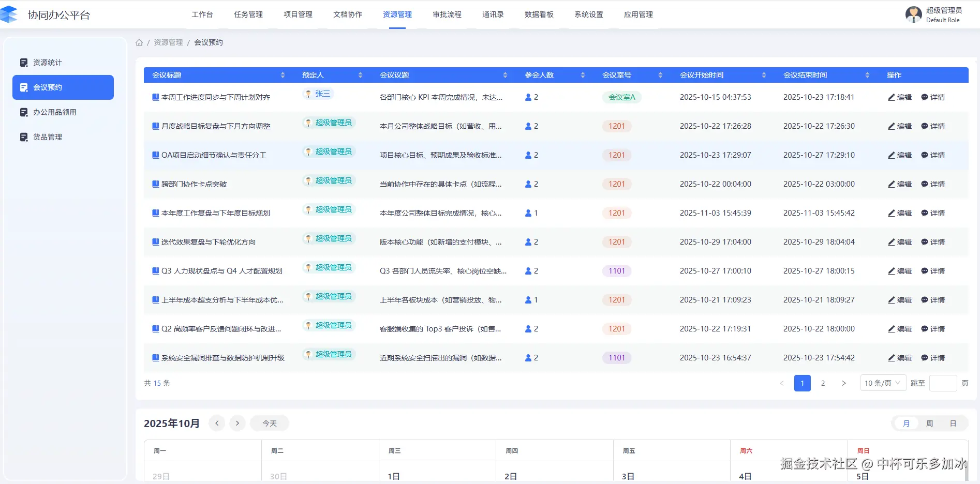Switch calendar to 日 view
Screen dimensions: 980x484
tap(953, 424)
